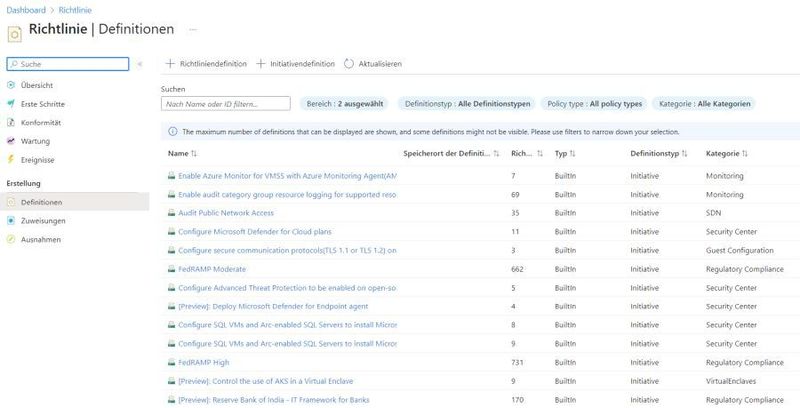Click the 662 value in FedRAMP Moderate row
Screen dimensions: 800x408
click(x=517, y=269)
